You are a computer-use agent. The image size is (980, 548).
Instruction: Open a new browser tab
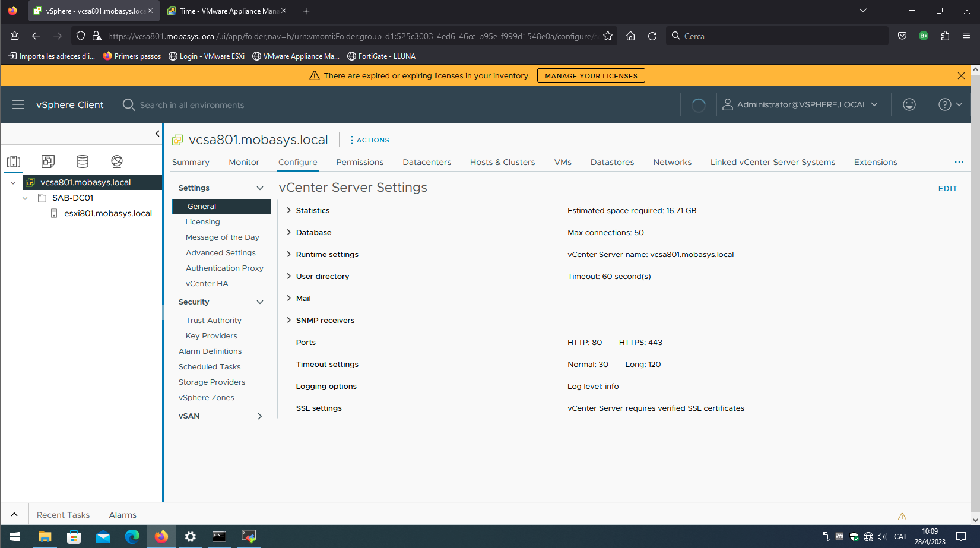tap(306, 11)
